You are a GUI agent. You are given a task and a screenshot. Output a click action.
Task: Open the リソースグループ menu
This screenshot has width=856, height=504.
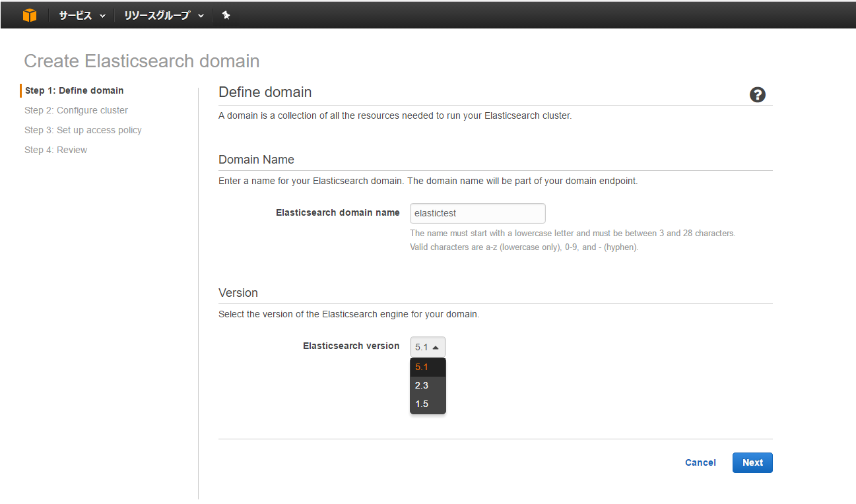(x=164, y=15)
